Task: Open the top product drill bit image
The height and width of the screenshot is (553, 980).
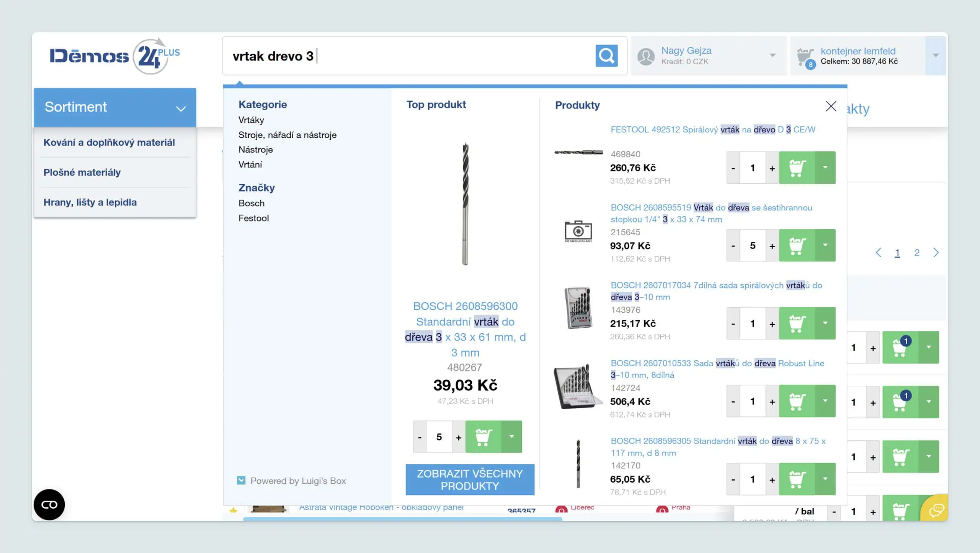Action: (x=465, y=204)
